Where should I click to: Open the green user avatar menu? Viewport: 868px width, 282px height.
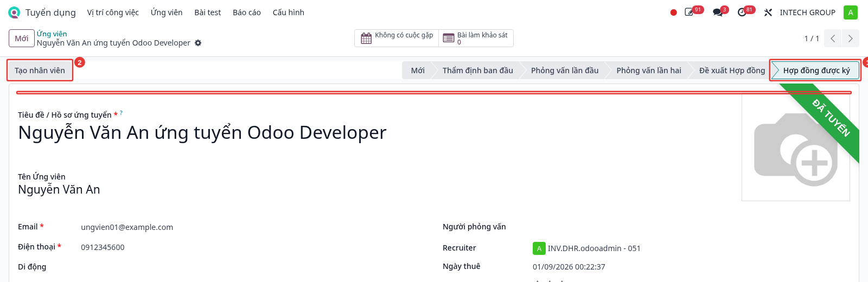click(x=851, y=12)
